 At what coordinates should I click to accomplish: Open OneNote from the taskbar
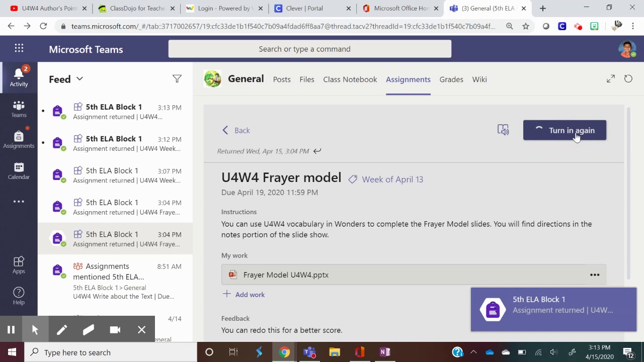(385, 352)
